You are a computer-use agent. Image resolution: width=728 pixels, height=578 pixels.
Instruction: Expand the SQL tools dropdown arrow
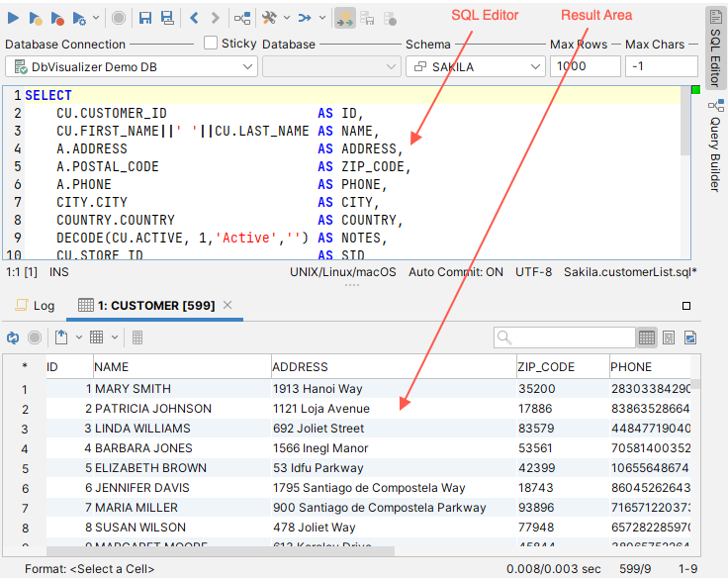[x=287, y=18]
